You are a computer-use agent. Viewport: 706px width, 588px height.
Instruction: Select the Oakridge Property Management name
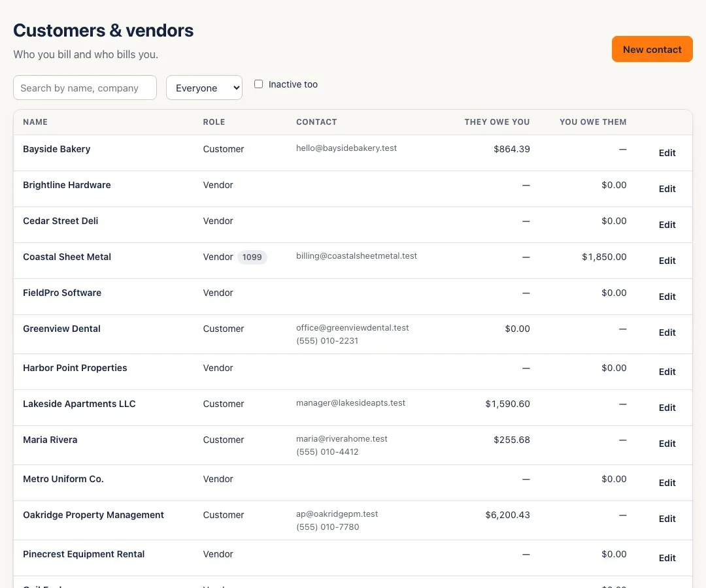(x=93, y=515)
